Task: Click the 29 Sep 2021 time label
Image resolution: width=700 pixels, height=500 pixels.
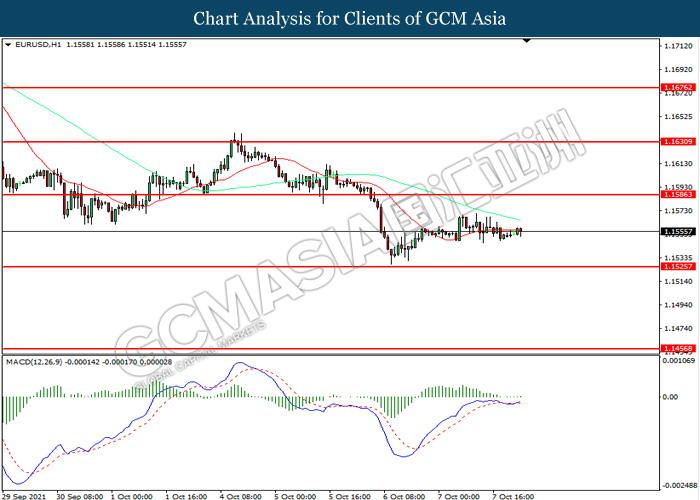Action: coord(24,496)
